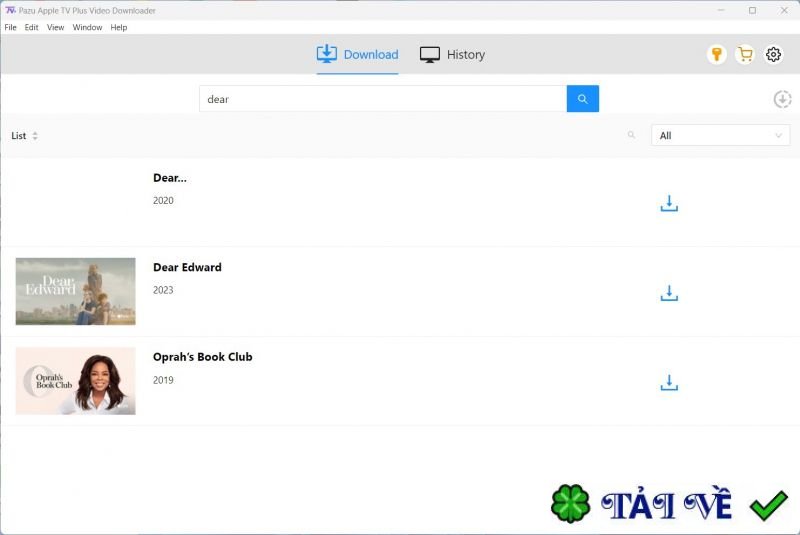Open the settings gear icon
The image size is (800, 535).
point(773,54)
